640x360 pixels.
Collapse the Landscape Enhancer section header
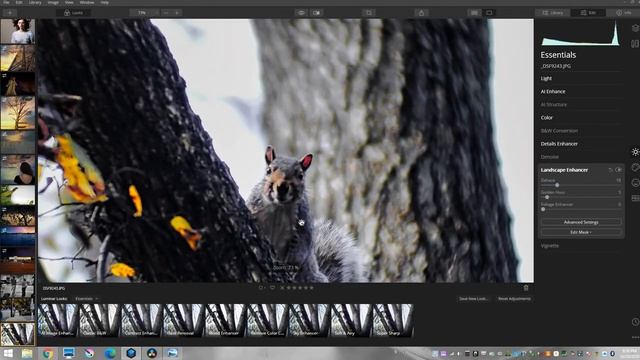[x=564, y=170]
